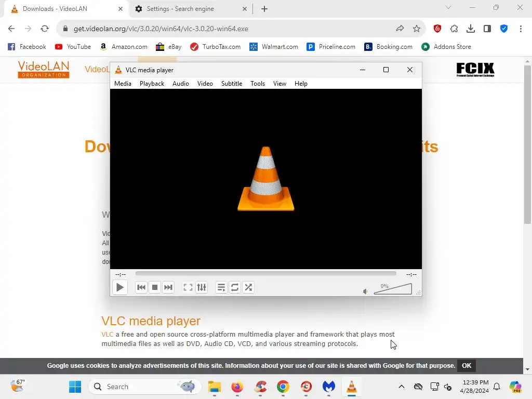This screenshot has height=399, width=532.
Task: Open Booking.com bookmark
Action: pos(388,47)
